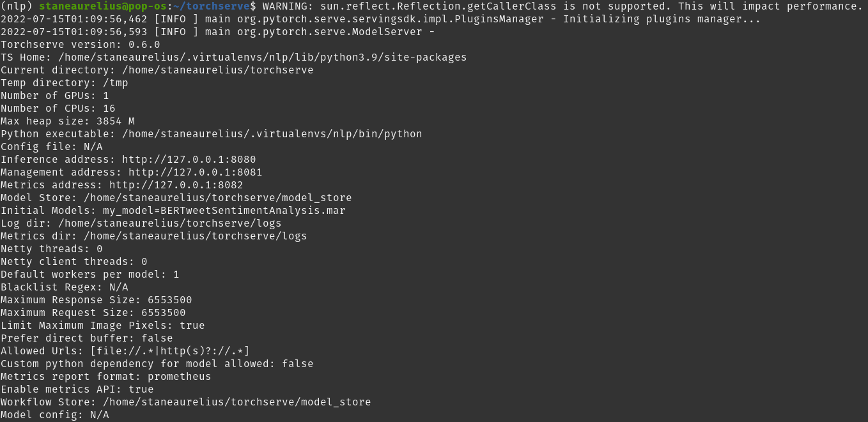This screenshot has height=422, width=868.
Task: Click the Torchserve version 0.6.0 line
Action: (80, 45)
